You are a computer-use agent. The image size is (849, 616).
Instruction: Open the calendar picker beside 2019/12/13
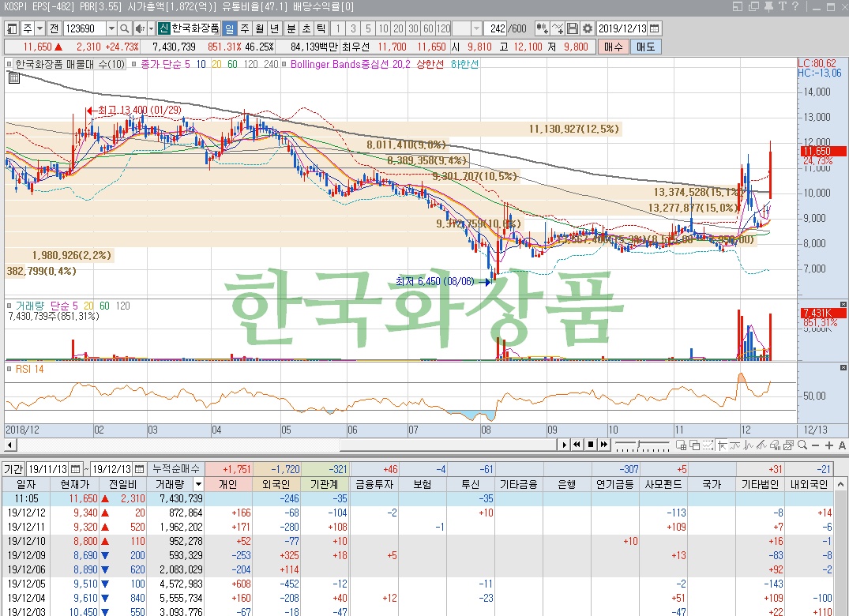(655, 28)
